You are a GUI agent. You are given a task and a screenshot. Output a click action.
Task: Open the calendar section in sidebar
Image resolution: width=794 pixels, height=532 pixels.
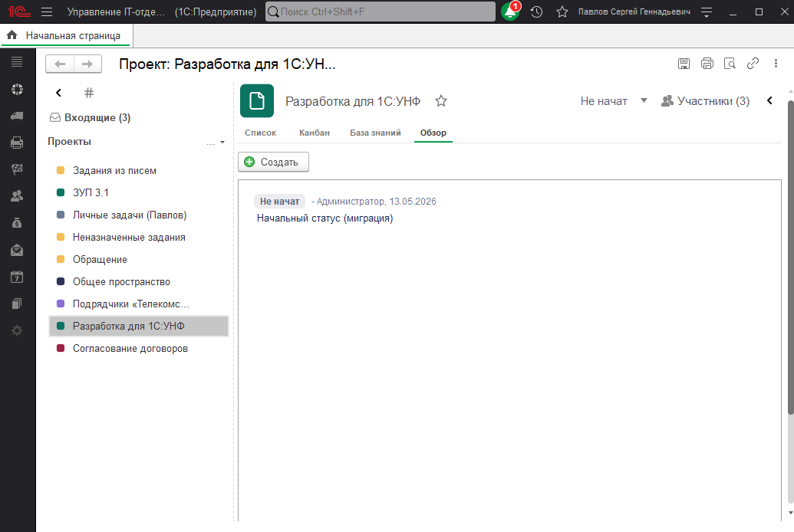point(17,277)
